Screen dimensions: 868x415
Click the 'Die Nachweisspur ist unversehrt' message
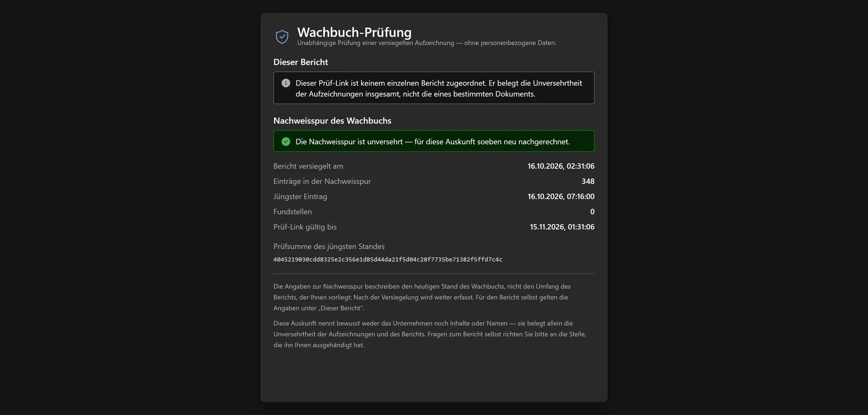pyautogui.click(x=433, y=142)
